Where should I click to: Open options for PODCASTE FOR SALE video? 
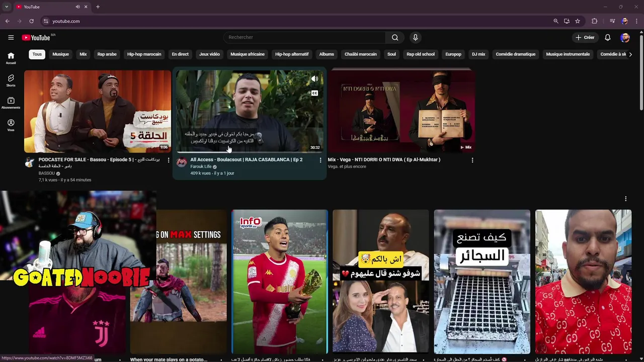click(x=169, y=160)
